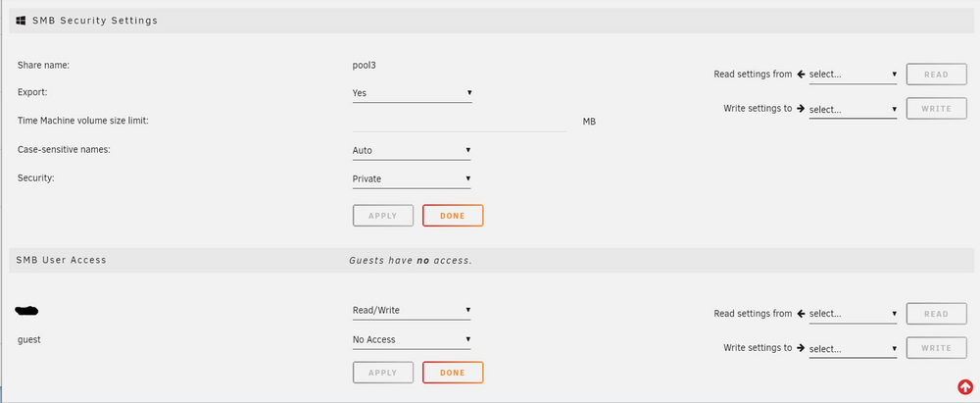Click the Windows logo beside SMB Security Settings
This screenshot has height=403, width=980.
(21, 20)
